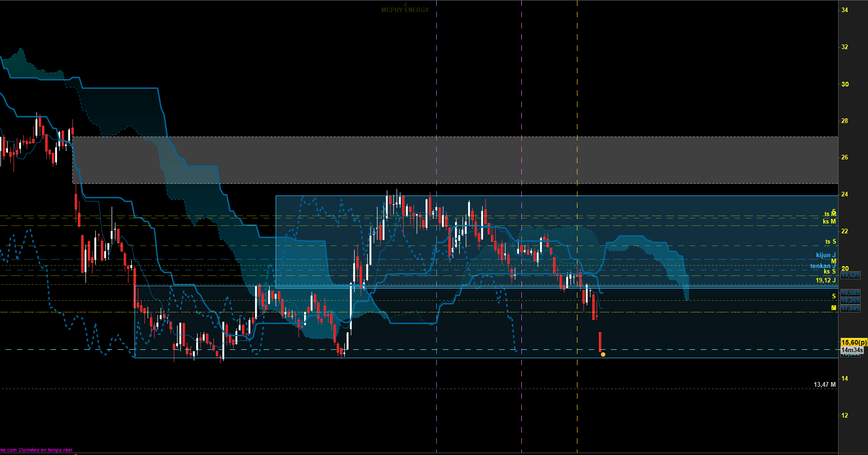The height and width of the screenshot is (455, 868).
Task: Select the blue dashed vertical line
Action: [437, 227]
